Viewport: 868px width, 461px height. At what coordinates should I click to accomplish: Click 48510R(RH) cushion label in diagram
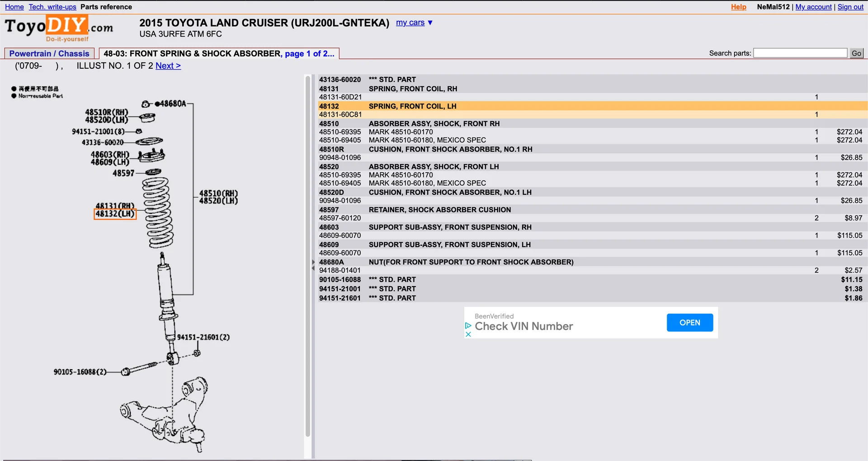coord(107,112)
